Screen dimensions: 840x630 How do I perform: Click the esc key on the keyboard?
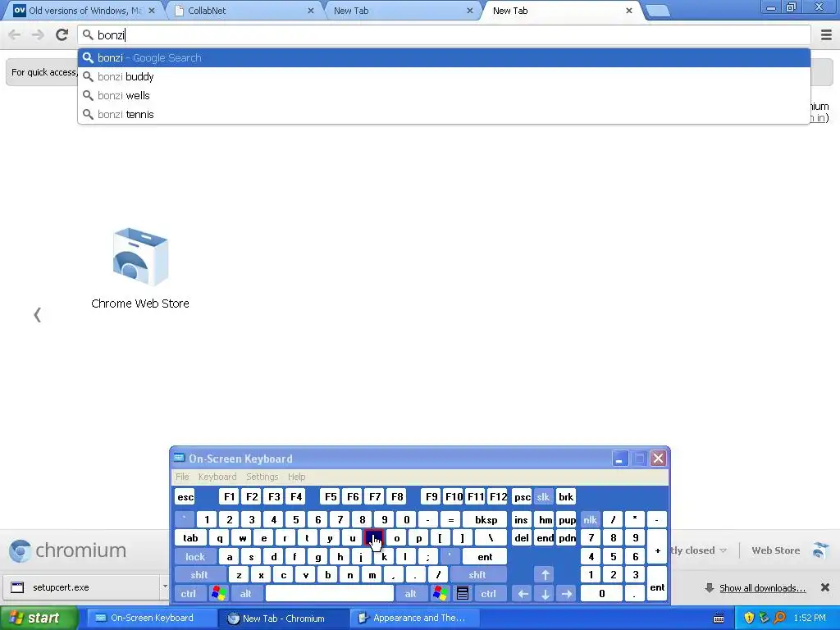[185, 496]
